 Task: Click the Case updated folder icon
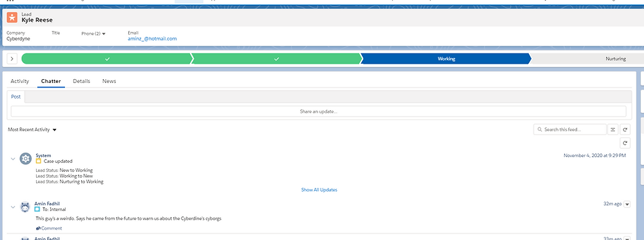click(x=39, y=162)
